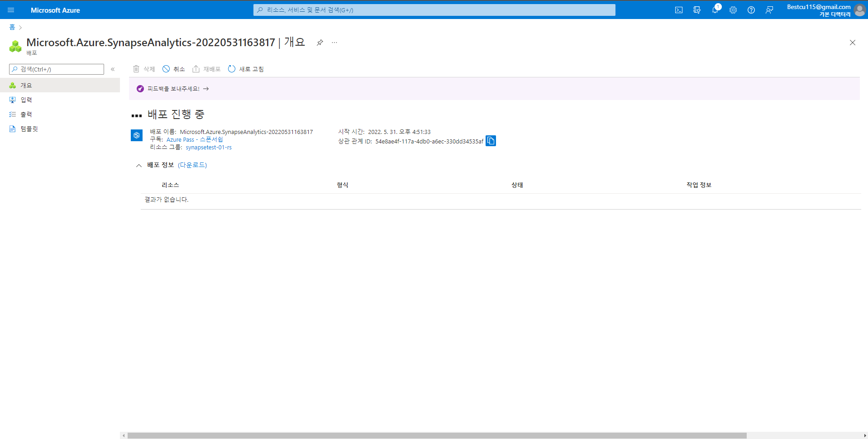Click the 결과가 없습니다. text
The height and width of the screenshot is (439, 868).
coord(167,199)
